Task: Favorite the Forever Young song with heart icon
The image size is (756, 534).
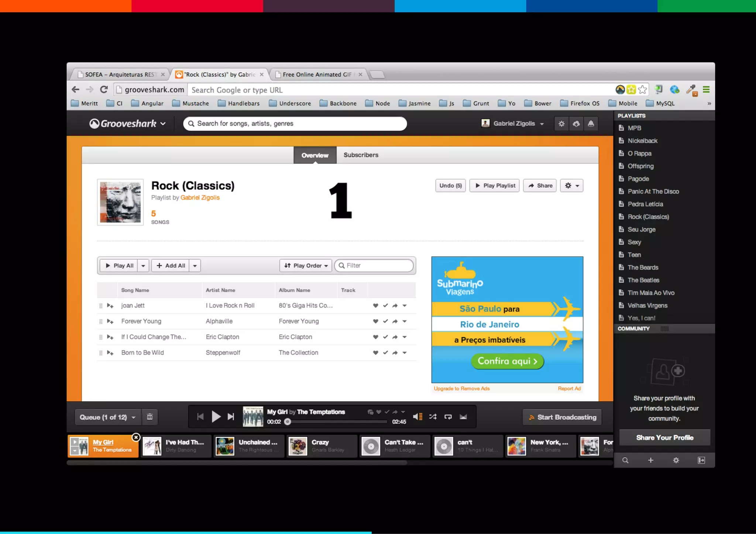Action: coord(375,321)
